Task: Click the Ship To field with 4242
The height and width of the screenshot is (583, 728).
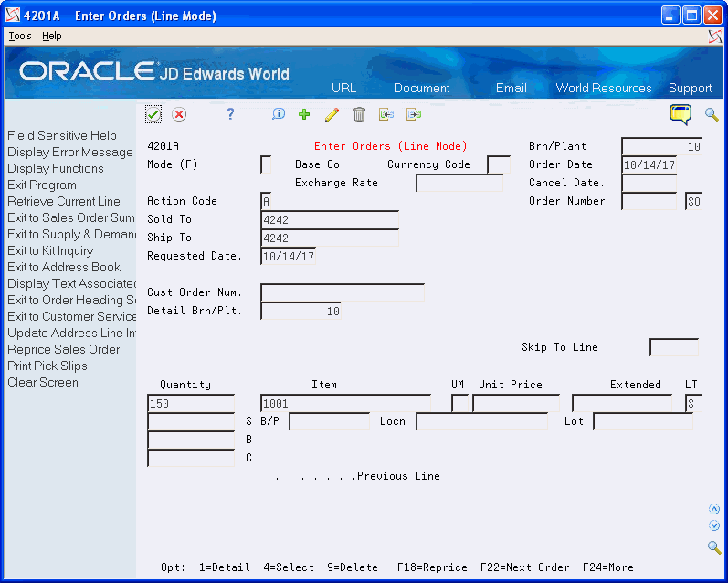Action: [330, 238]
